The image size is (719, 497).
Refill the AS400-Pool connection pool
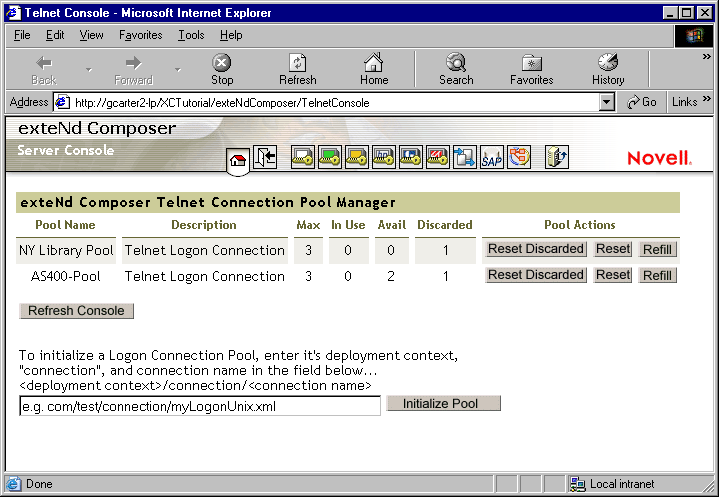[657, 276]
